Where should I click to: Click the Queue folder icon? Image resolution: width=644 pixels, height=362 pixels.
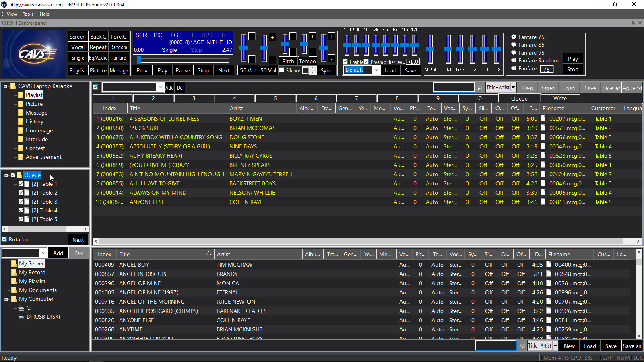19,175
